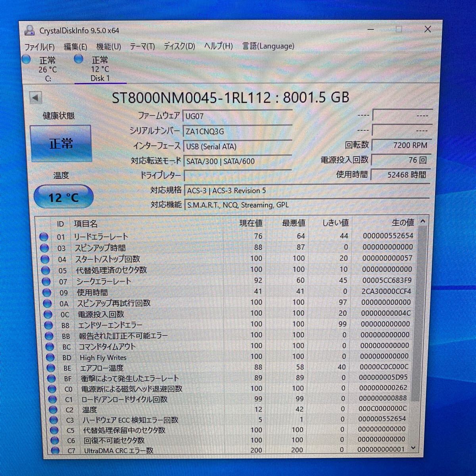This screenshot has height=476, width=476.
Task: Click the previous disk arrow button
Action: click(x=36, y=98)
